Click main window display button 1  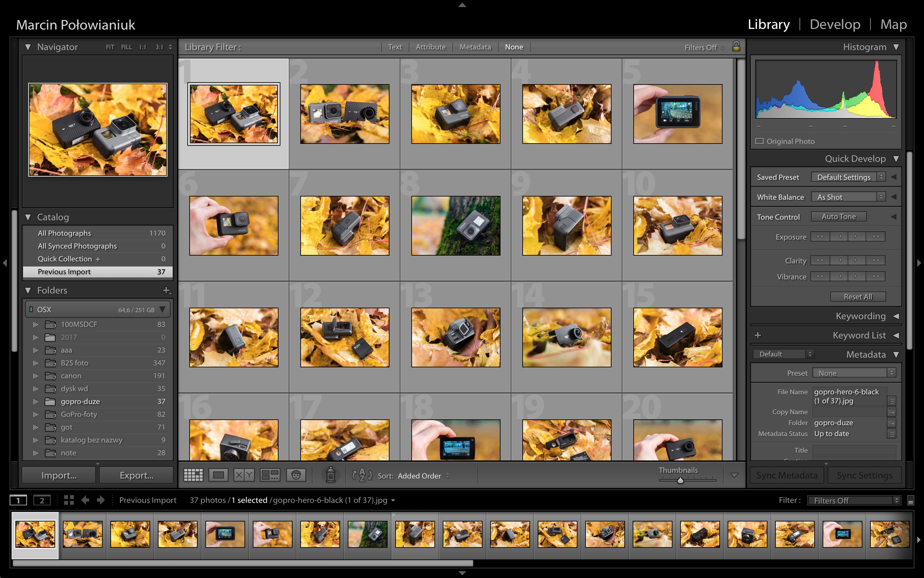tap(18, 500)
